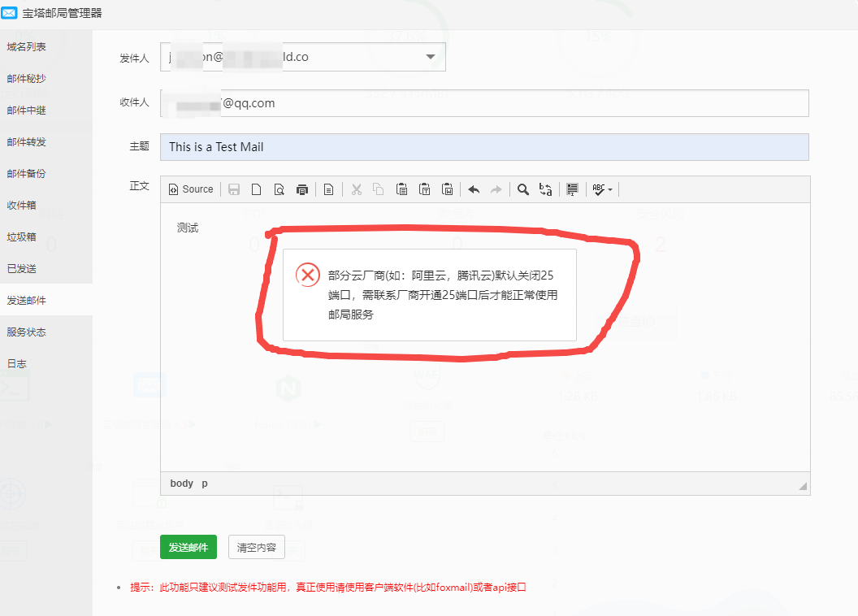Image resolution: width=858 pixels, height=616 pixels.
Task: Click the New Page icon
Action: [x=256, y=189]
